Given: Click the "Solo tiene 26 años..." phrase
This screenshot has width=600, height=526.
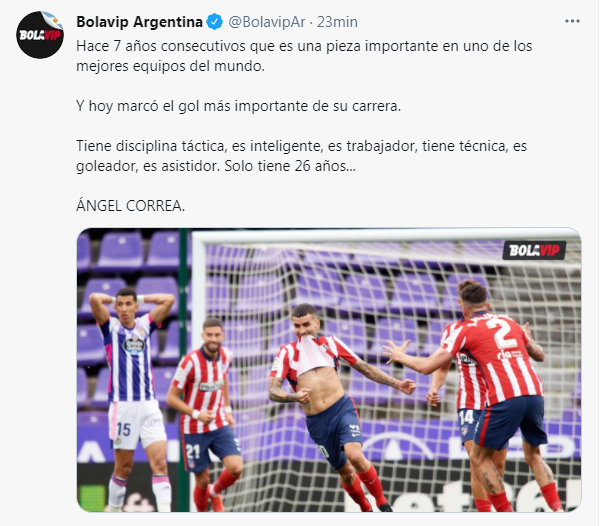Looking at the screenshot, I should pos(290,166).
